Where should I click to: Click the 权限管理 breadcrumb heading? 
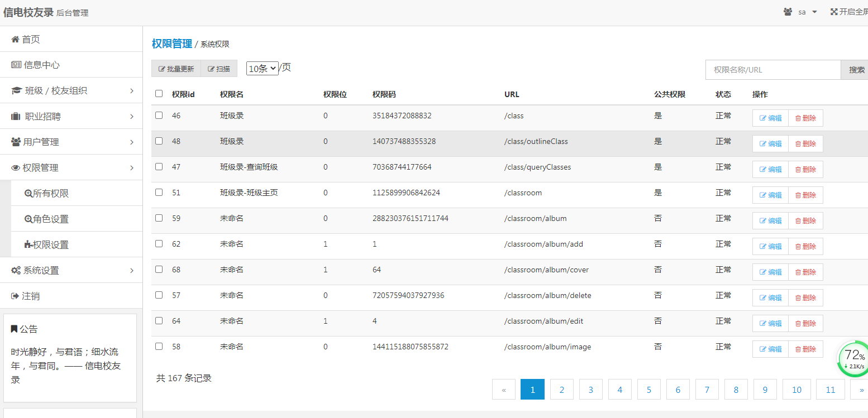(x=172, y=44)
